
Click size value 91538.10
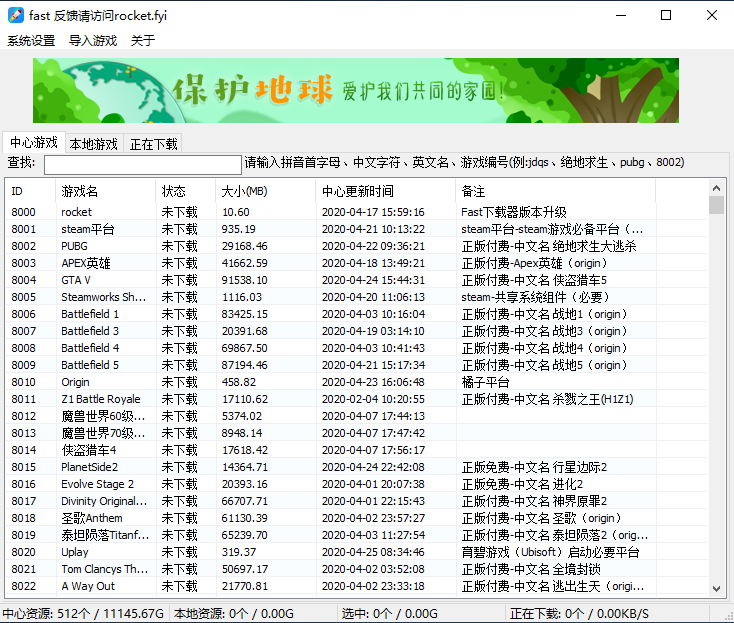coord(244,280)
